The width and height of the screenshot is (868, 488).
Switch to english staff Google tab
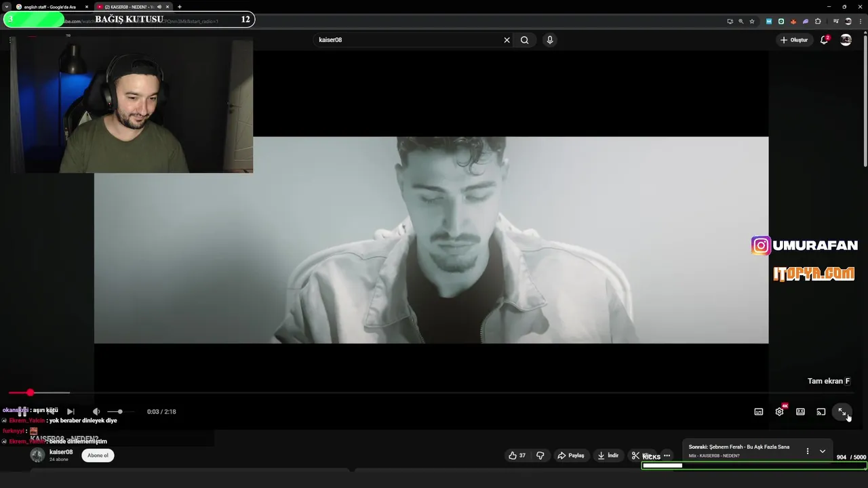(49, 7)
